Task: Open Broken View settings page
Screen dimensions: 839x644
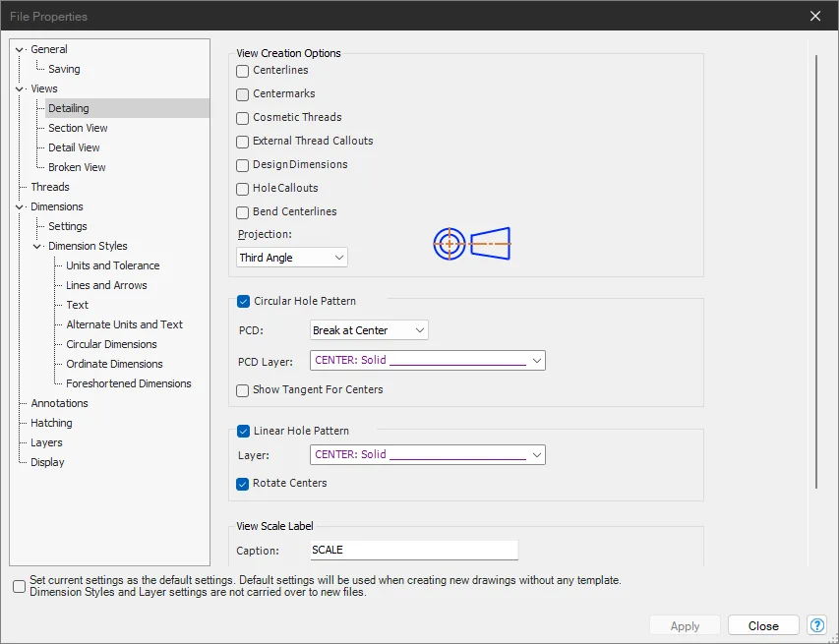Action: tap(77, 167)
